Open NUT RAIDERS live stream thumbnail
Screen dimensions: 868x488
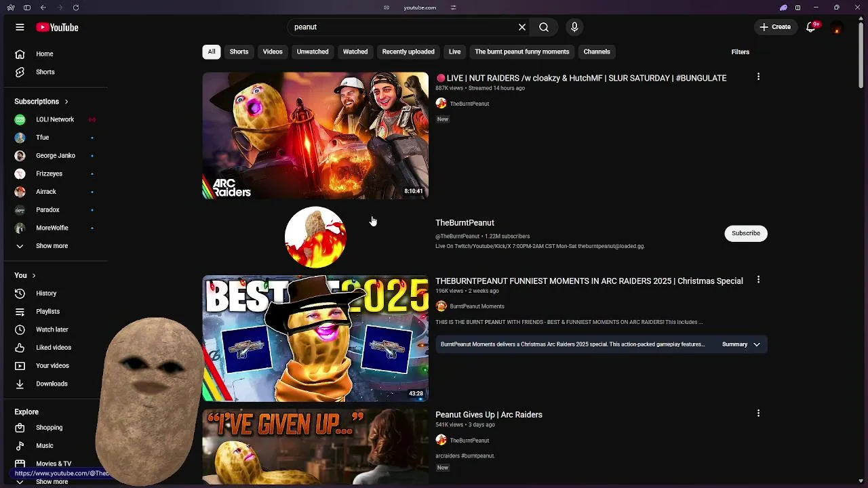315,136
